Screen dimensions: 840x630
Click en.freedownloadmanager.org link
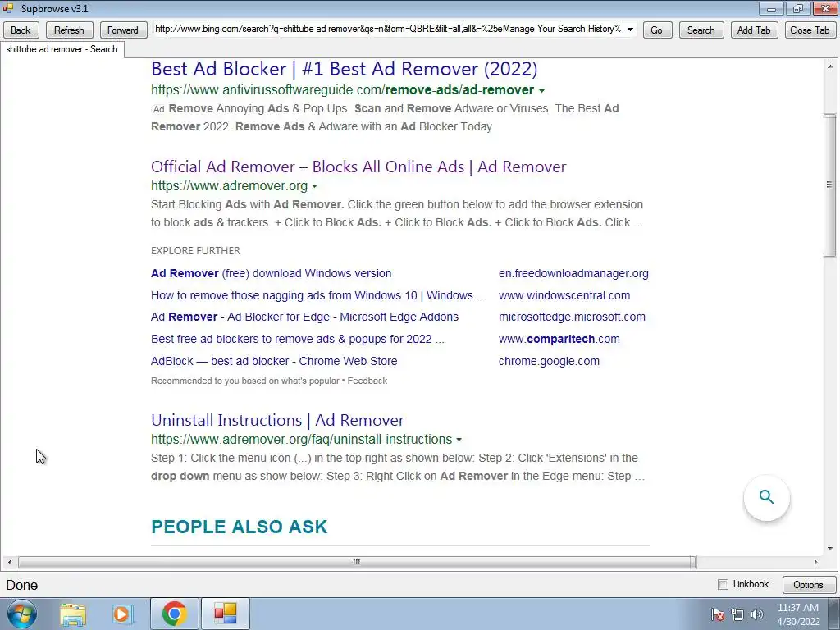coord(573,273)
